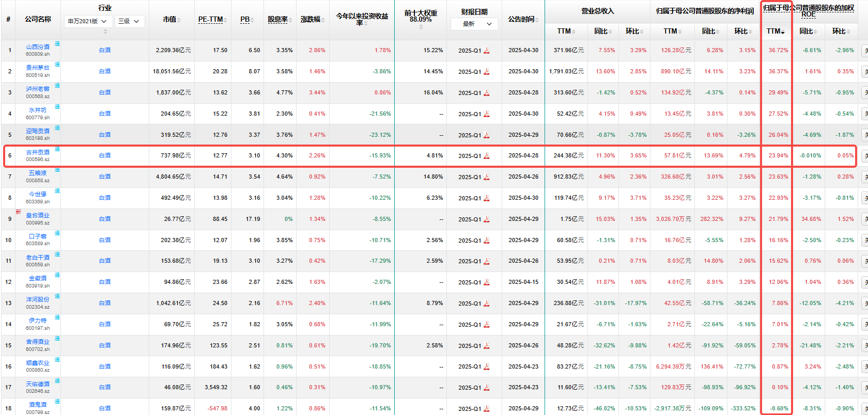868x415 pixels.
Task: Open the PDF report icon for 舍得酒业
Action: click(x=487, y=346)
